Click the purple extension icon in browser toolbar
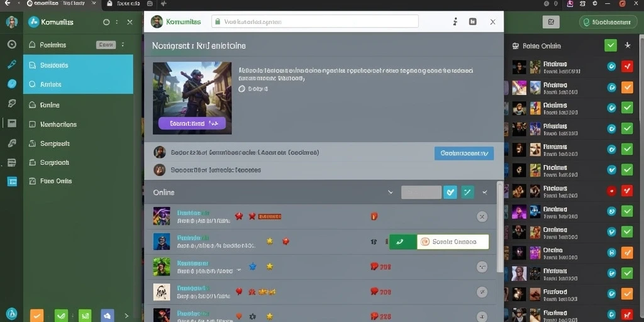This screenshot has width=644, height=322. coord(570,4)
